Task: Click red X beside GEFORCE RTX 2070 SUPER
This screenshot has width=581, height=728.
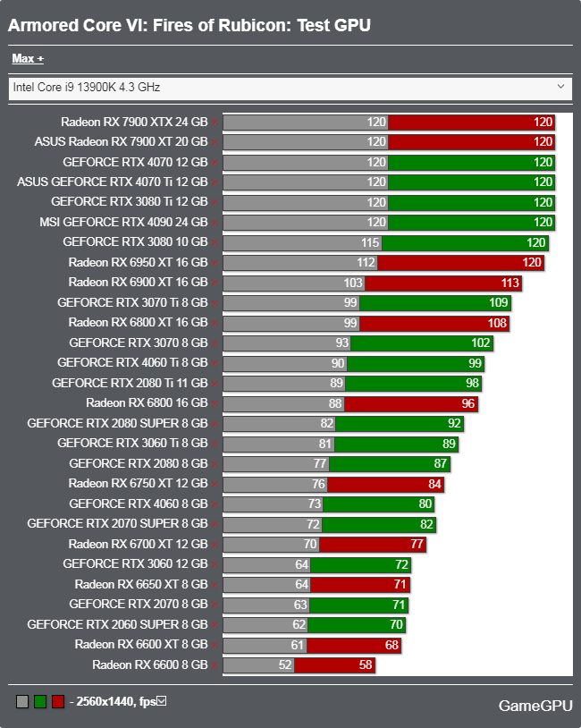Action: tap(215, 525)
